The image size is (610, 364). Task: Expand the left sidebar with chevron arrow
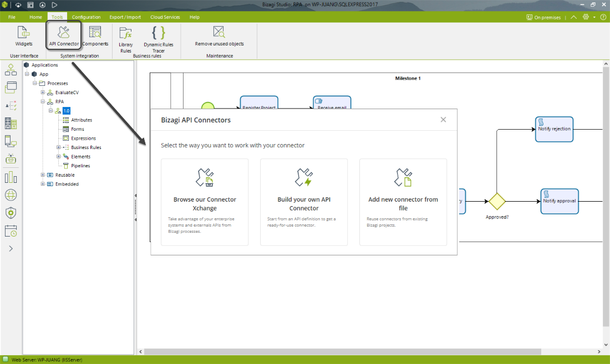click(11, 249)
